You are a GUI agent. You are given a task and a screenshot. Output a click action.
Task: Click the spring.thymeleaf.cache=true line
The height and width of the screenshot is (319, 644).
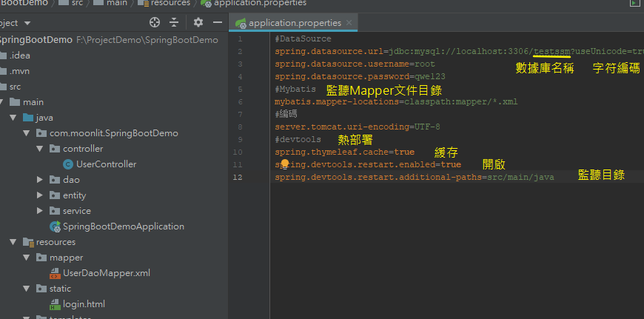click(x=345, y=152)
